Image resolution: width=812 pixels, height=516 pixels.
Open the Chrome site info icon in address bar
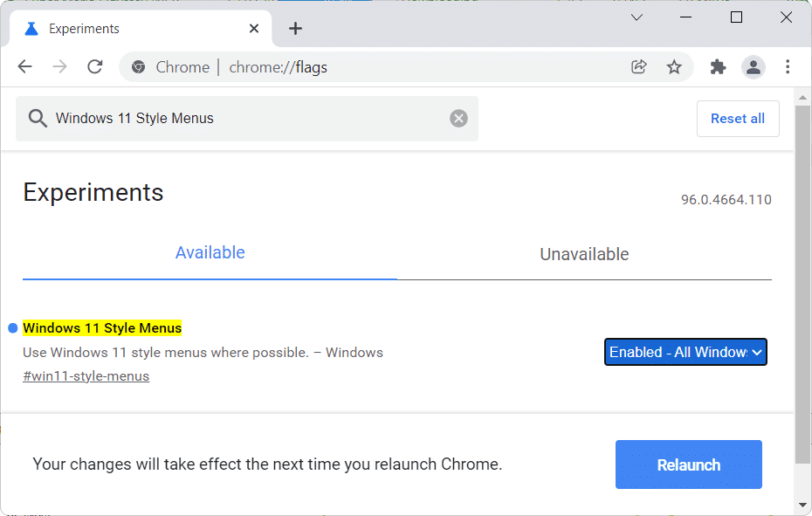(x=138, y=67)
